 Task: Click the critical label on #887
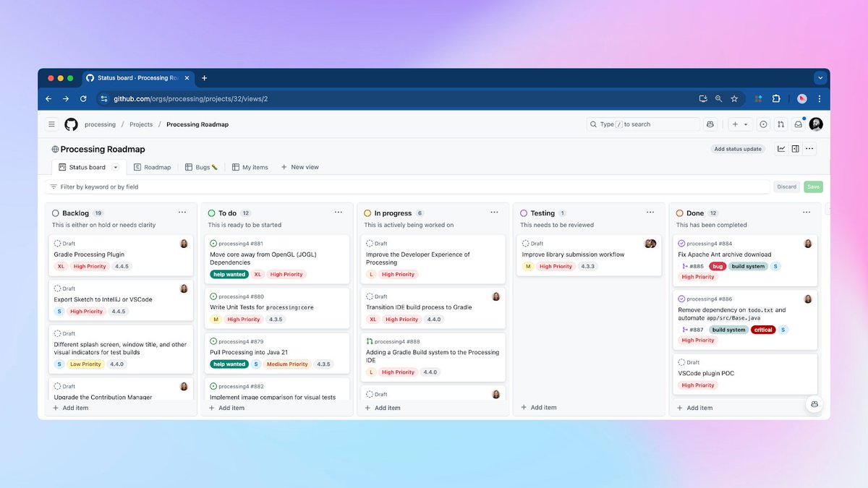(x=763, y=330)
